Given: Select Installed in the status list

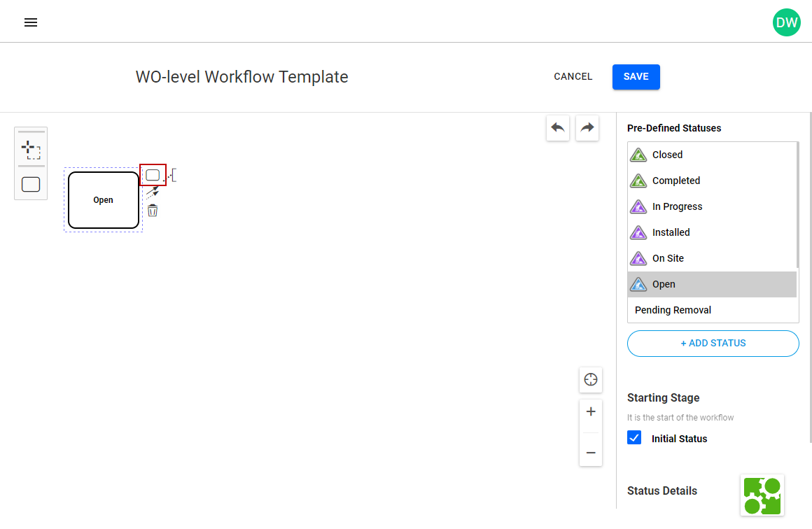Looking at the screenshot, I should (712, 232).
